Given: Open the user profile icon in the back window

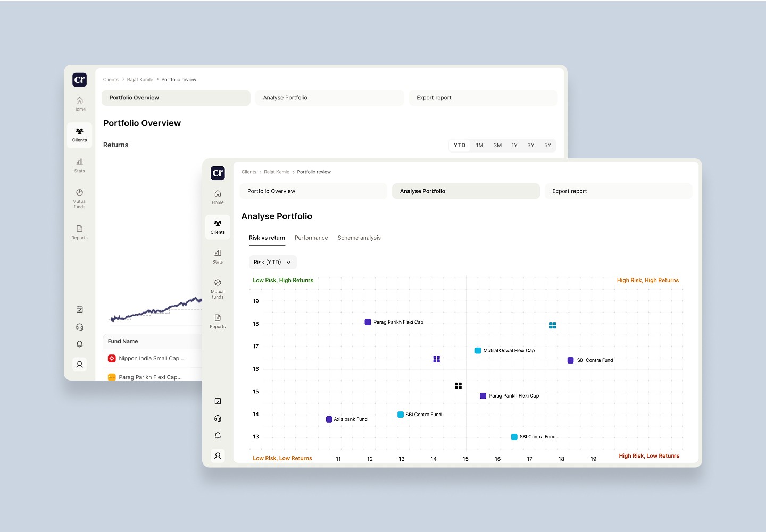Looking at the screenshot, I should coord(79,364).
